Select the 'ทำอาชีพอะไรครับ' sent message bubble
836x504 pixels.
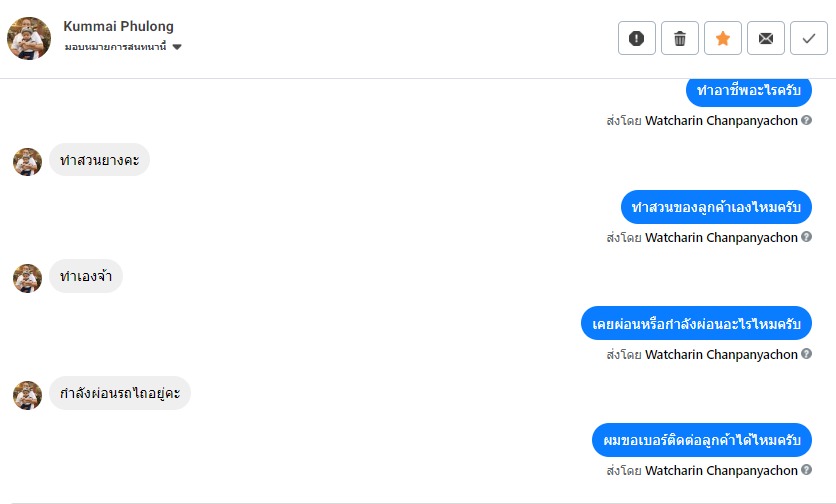748,90
